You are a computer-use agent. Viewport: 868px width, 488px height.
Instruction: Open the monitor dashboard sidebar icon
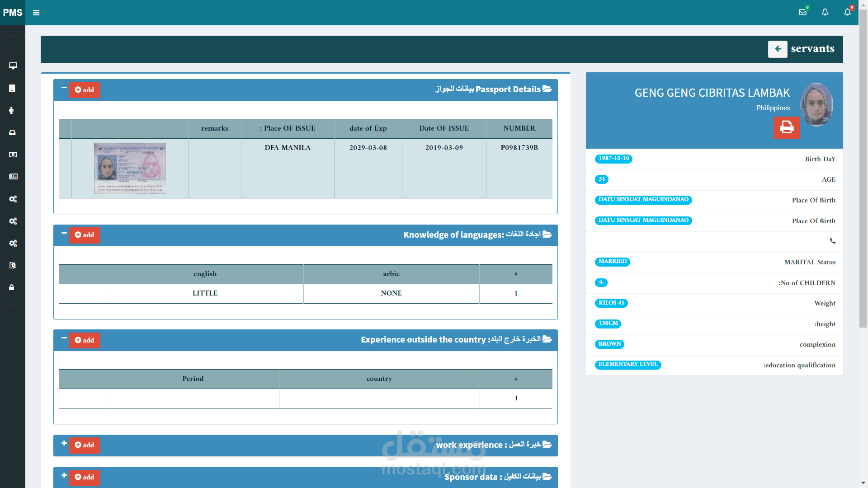click(13, 66)
